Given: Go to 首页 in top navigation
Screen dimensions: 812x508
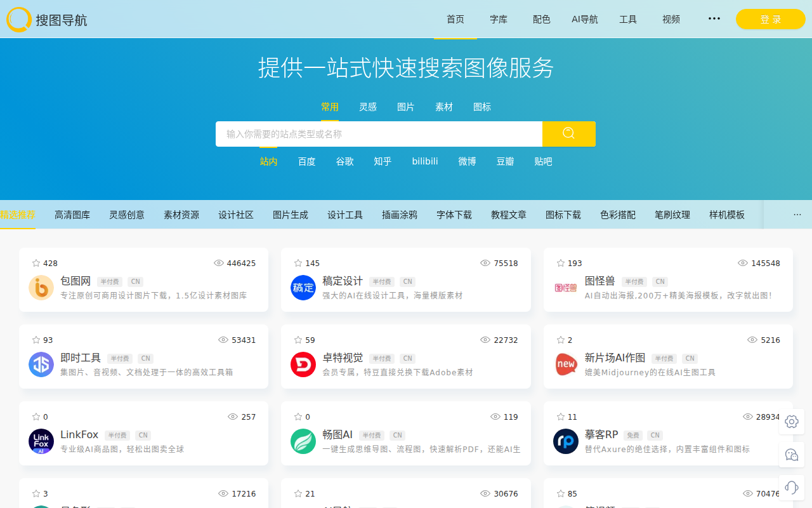Looking at the screenshot, I should coord(455,19).
